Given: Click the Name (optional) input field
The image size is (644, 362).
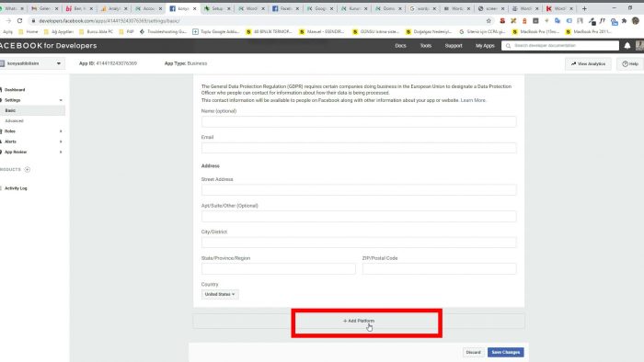Looking at the screenshot, I should point(359,122).
